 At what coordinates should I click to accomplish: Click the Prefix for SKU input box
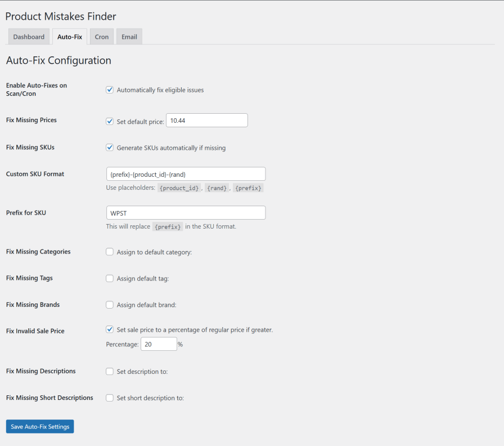186,213
